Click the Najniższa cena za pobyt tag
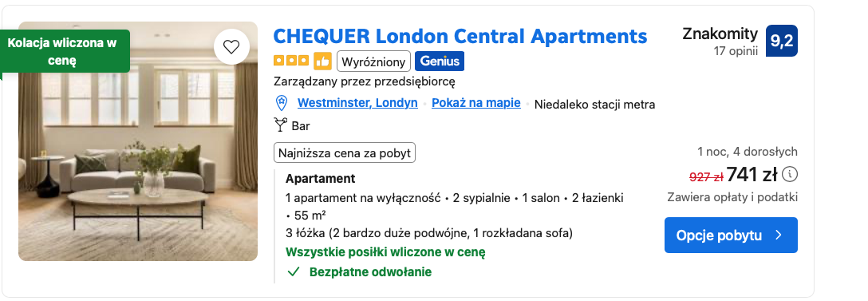 click(x=345, y=153)
